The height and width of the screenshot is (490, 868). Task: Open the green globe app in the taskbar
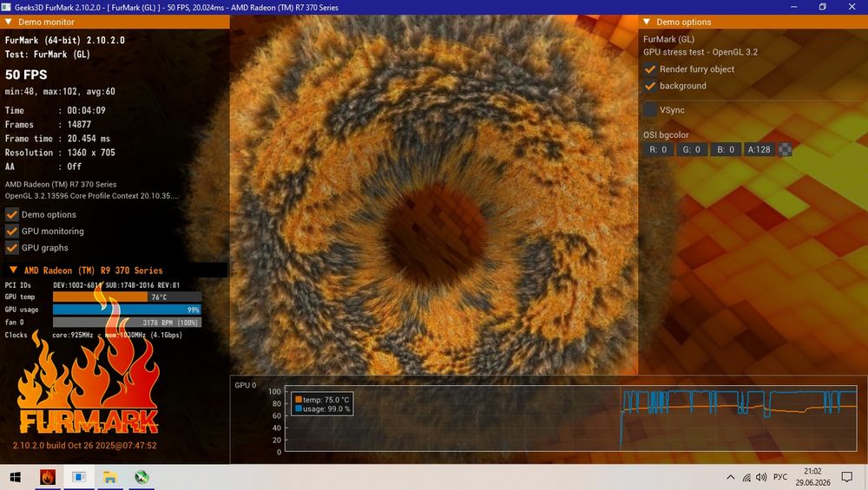(141, 477)
